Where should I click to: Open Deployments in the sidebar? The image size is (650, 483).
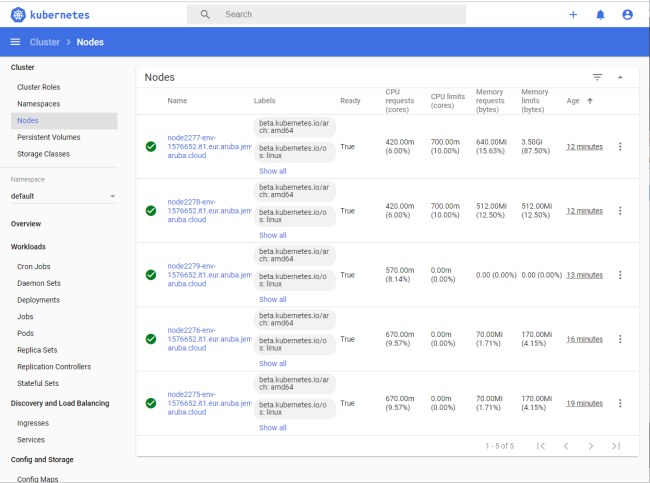[38, 300]
